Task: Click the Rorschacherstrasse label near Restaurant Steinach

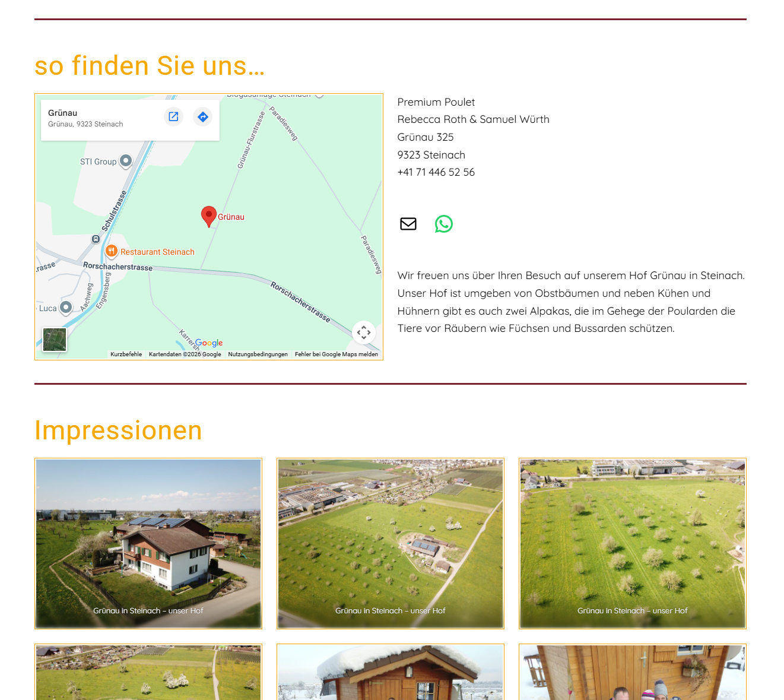Action: pyautogui.click(x=118, y=267)
